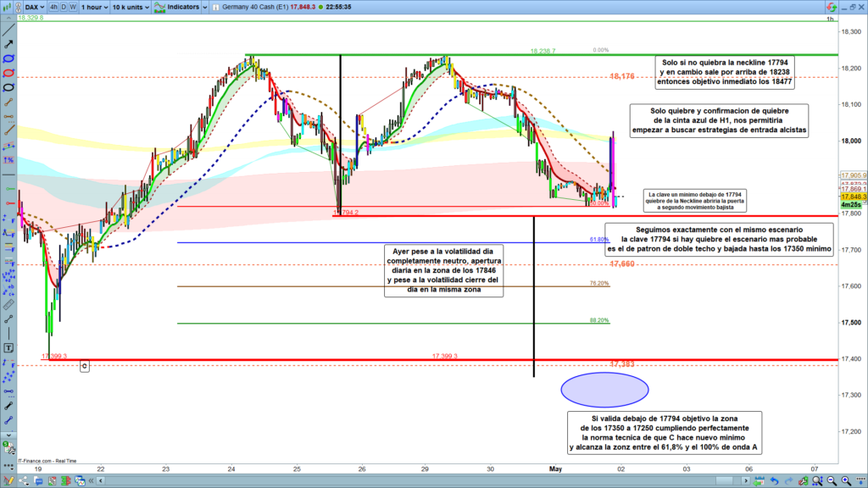Screen dimensions: 868x488
Task: Select the percentage measure tool
Action: point(9,160)
